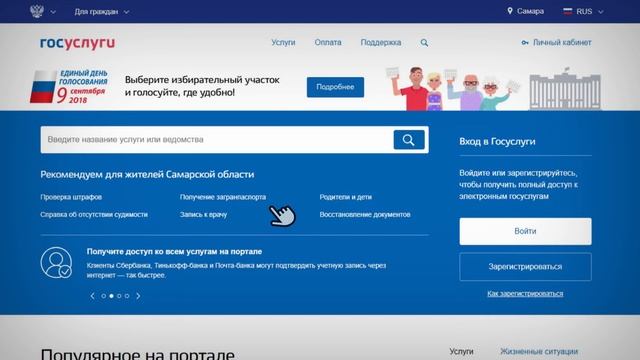Click the people holding ballots illustration
The image size is (640, 360).
tap(454, 89)
